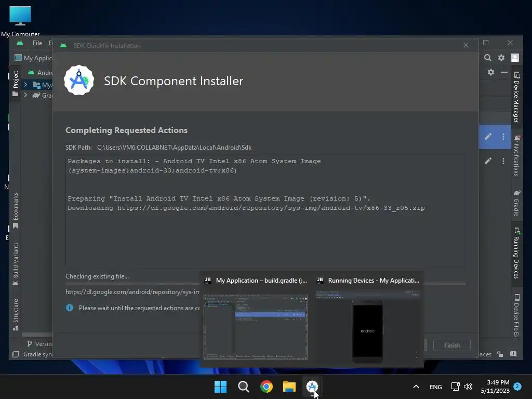Viewport: 532px width, 399px height.
Task: Expand the Gradle Scripts tree node
Action: [x=25, y=96]
